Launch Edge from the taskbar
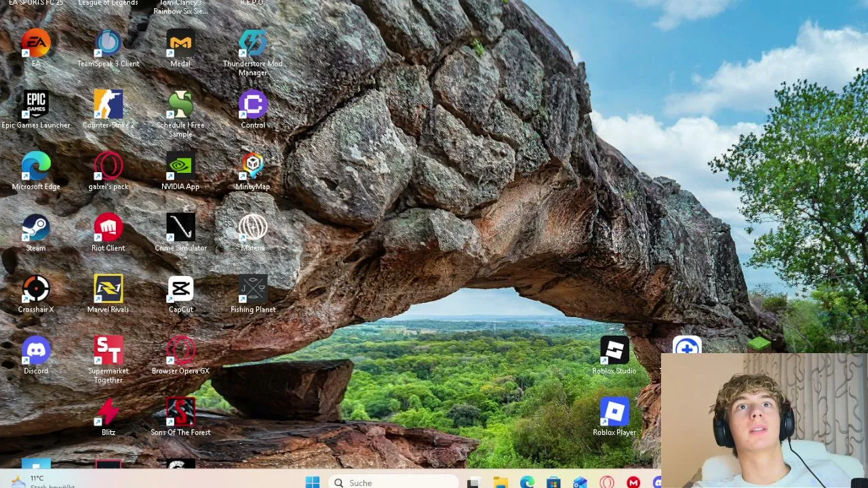The image size is (868, 488). coord(527,483)
